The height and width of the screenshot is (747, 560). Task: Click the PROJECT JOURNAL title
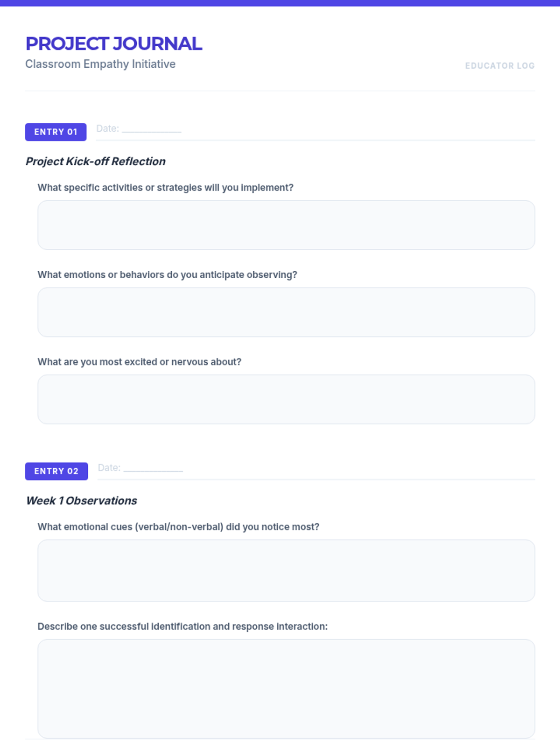114,43
